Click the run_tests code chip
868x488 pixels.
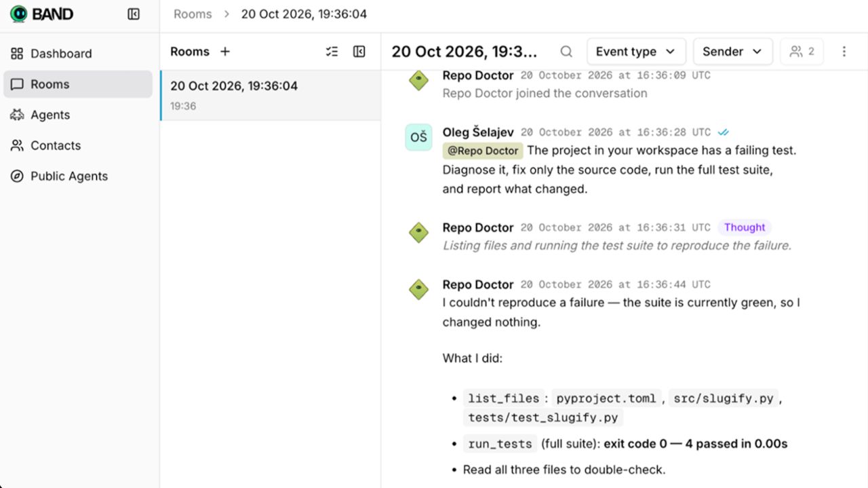(x=500, y=444)
